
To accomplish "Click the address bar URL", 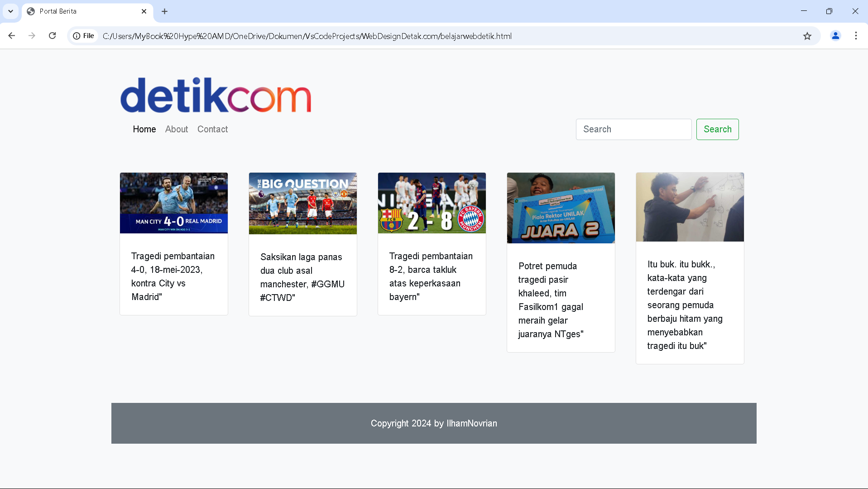I will [x=307, y=36].
